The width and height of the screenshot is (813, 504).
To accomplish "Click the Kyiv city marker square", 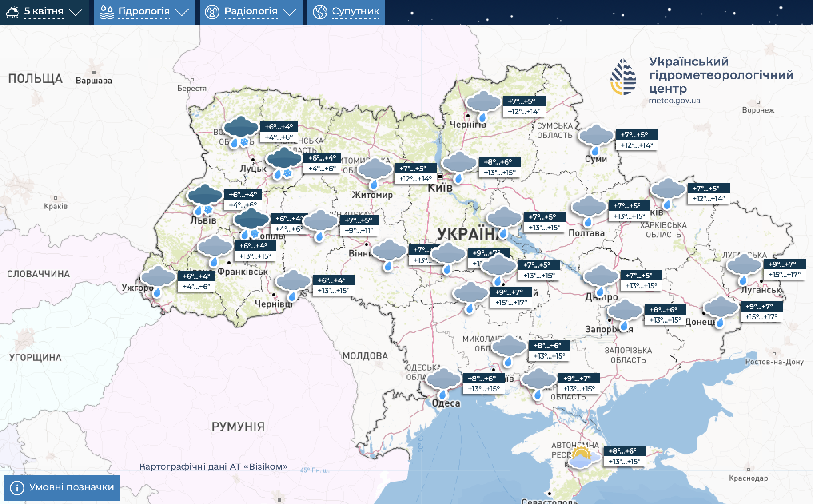I will (440, 176).
